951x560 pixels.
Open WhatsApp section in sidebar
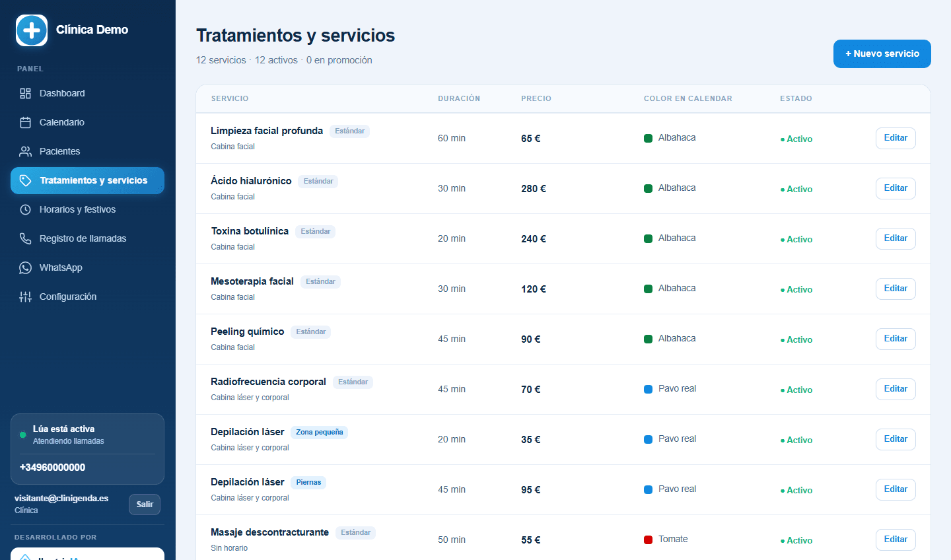point(87,267)
